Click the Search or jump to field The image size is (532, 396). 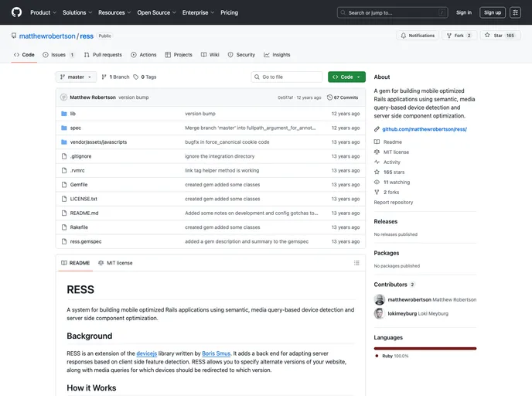(x=393, y=12)
